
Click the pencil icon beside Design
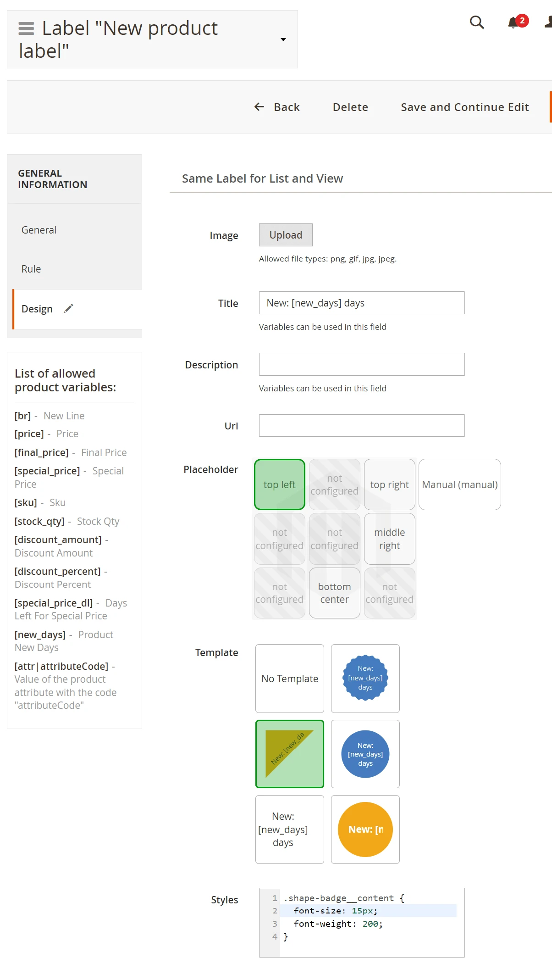click(69, 308)
